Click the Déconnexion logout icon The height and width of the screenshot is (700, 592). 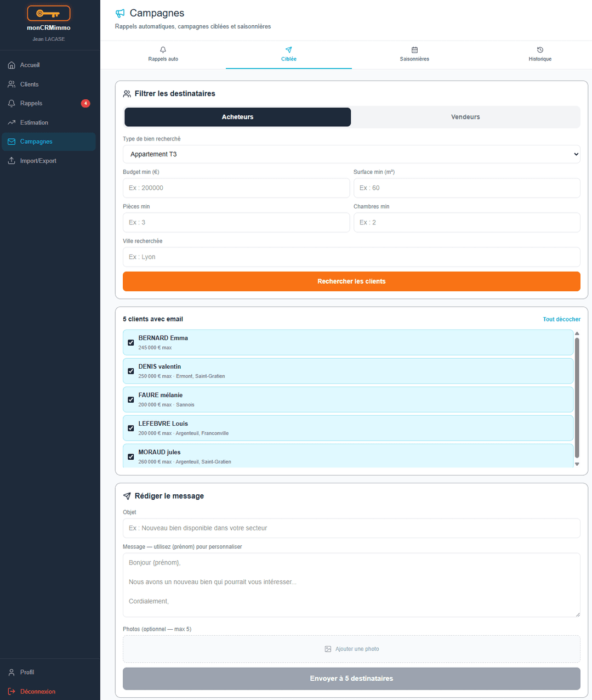[12, 691]
